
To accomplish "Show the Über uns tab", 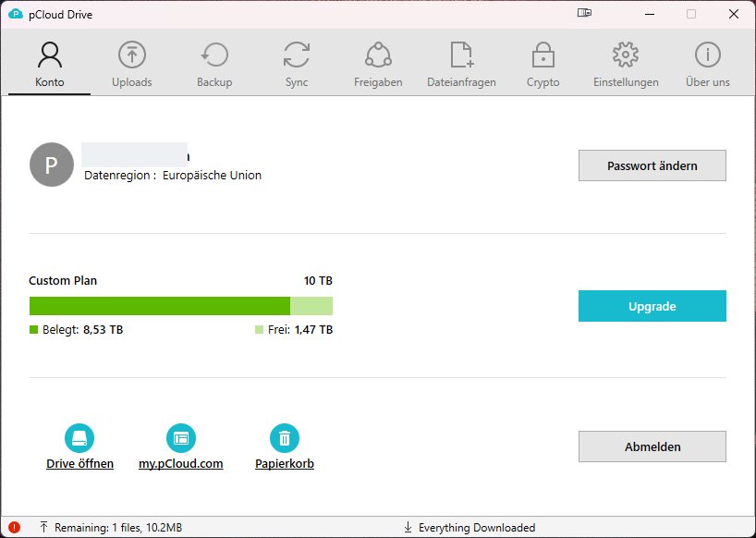I will pyautogui.click(x=708, y=65).
